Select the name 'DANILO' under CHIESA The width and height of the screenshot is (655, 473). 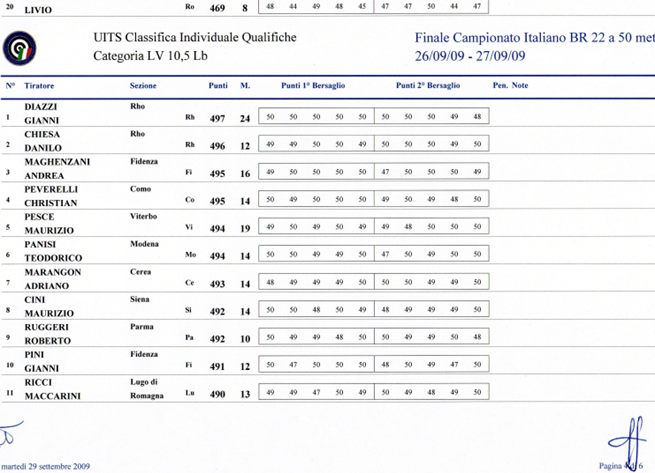(43, 148)
